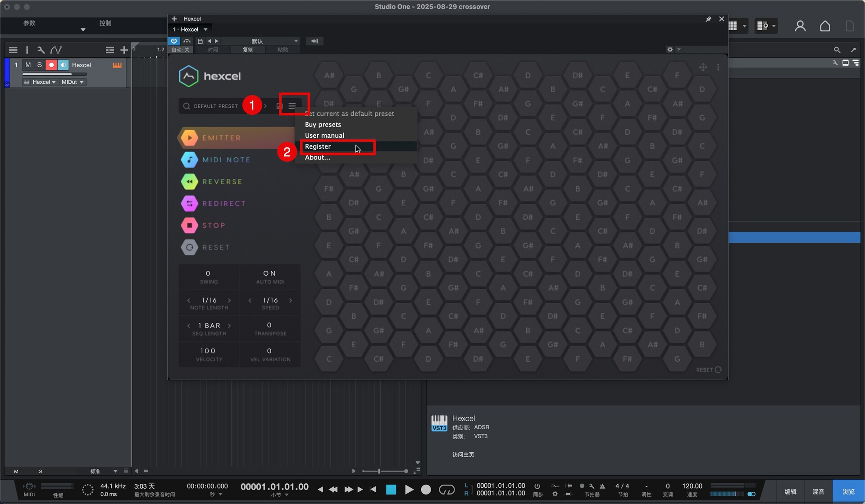Open the three-dot grid options menu
This screenshot has height=504, width=865.
pyautogui.click(x=718, y=67)
